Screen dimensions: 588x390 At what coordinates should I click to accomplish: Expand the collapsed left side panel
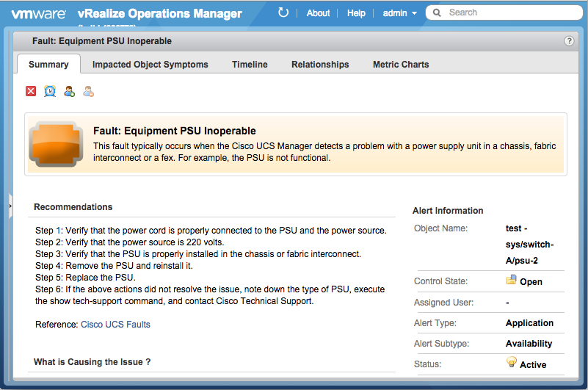(x=10, y=206)
